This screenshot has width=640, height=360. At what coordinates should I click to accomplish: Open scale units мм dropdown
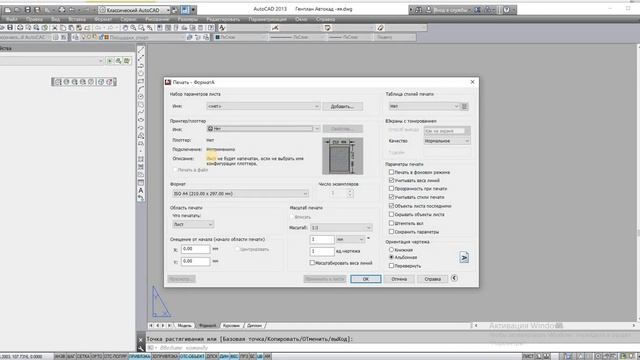350,239
